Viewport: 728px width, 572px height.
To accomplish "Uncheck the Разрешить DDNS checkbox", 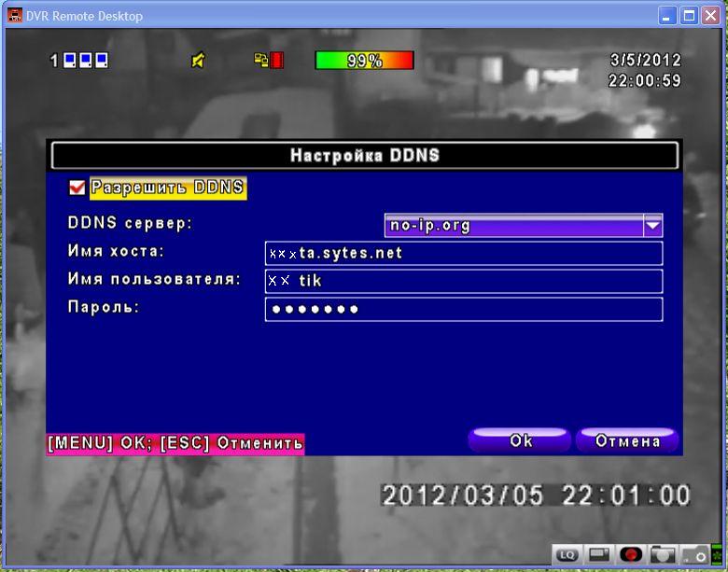I will coord(77,188).
